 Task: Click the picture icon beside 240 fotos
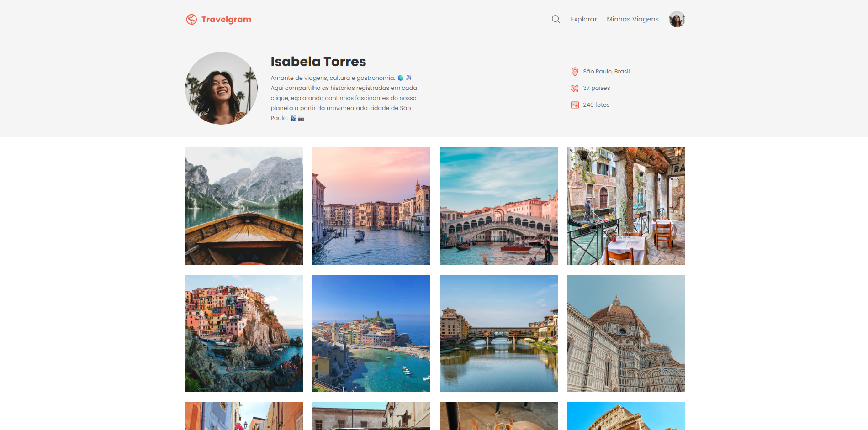pyautogui.click(x=575, y=105)
